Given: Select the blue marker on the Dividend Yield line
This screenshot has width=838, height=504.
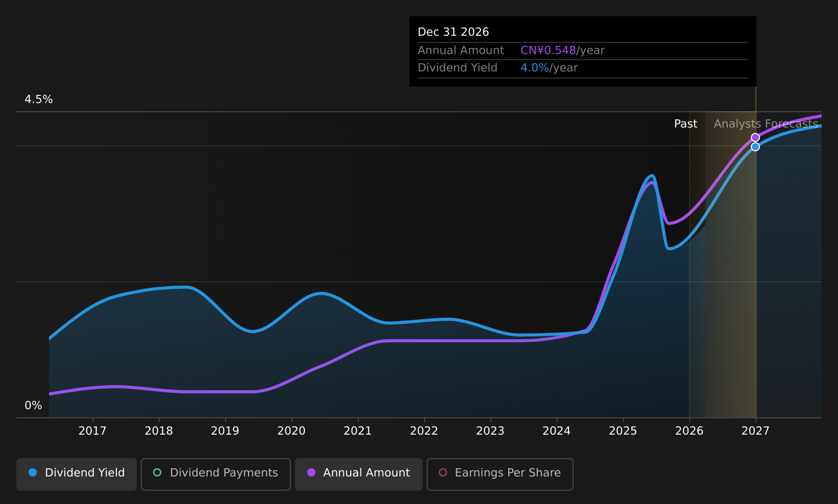Looking at the screenshot, I should point(755,146).
